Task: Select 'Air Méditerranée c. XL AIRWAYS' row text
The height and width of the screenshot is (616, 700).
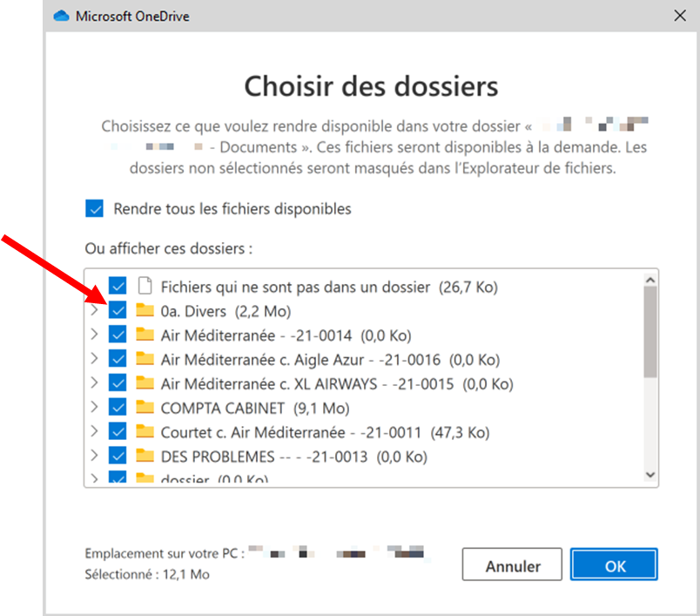Action: [337, 383]
